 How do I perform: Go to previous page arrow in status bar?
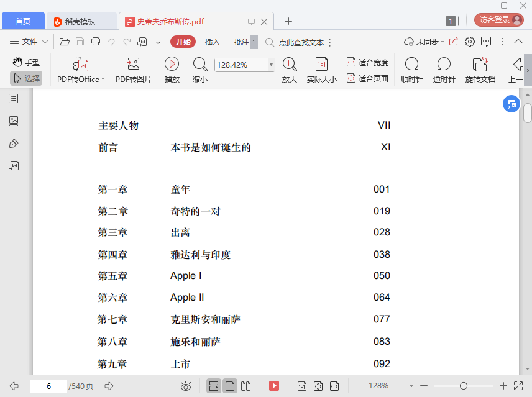point(14,386)
